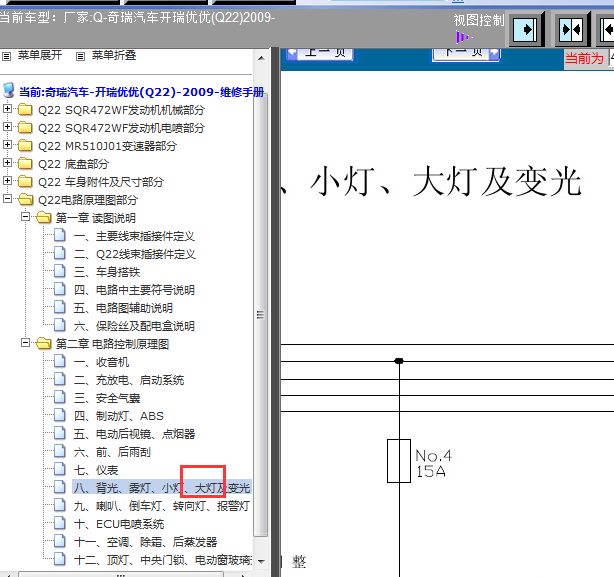614x577 pixels.
Task: Click 菜单展开 to expand all menus
Action: click(40, 56)
